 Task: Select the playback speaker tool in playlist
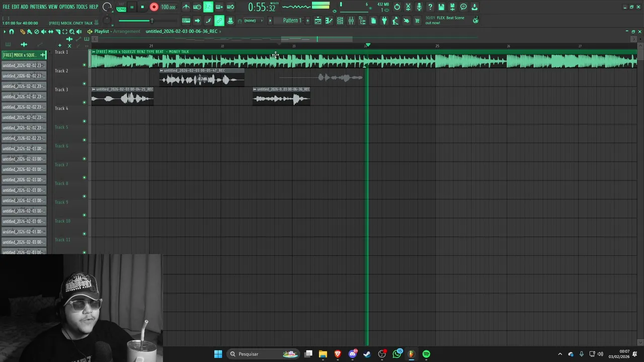tap(79, 32)
